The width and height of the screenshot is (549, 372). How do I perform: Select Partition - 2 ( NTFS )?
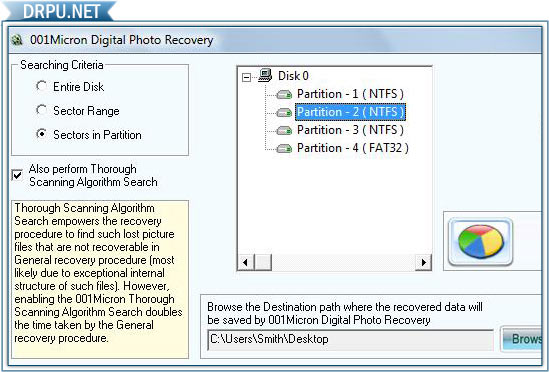350,112
